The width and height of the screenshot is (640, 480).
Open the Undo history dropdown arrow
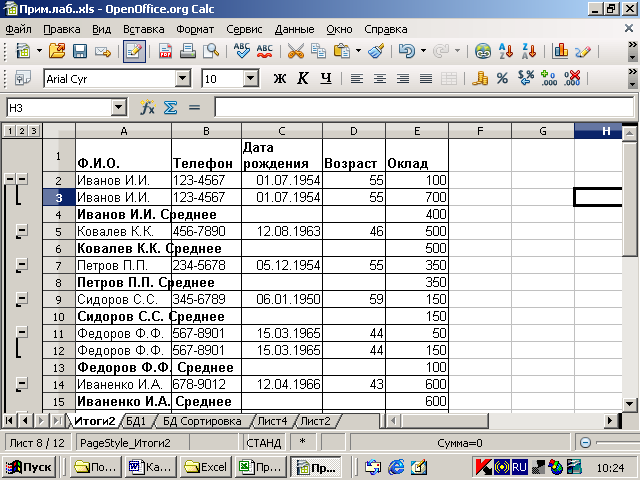point(423,51)
